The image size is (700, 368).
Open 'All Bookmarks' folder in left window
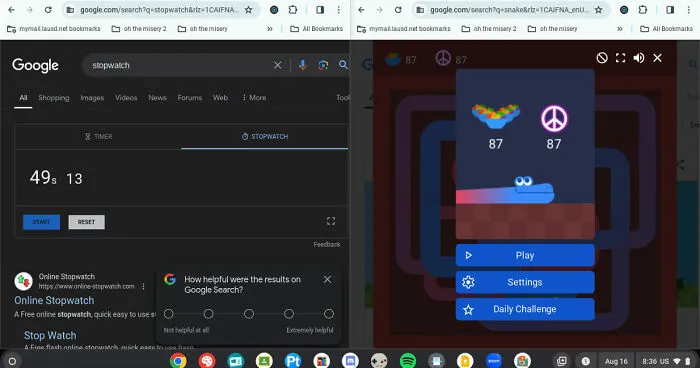click(x=317, y=29)
